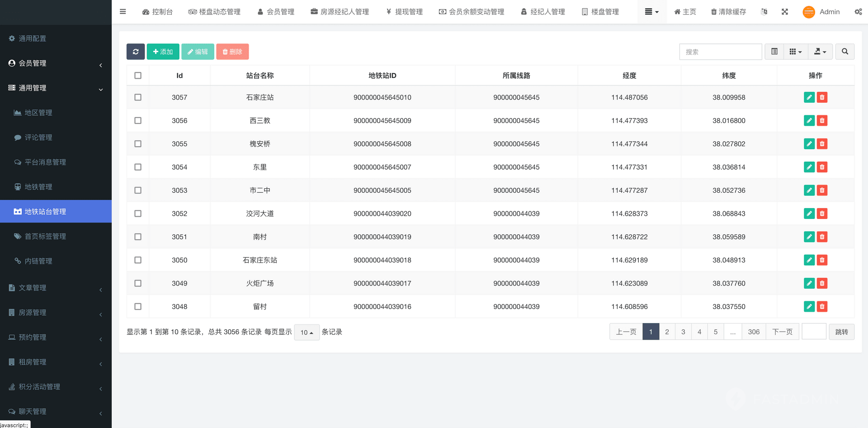Switch to the 提现管理 top tab

click(404, 12)
